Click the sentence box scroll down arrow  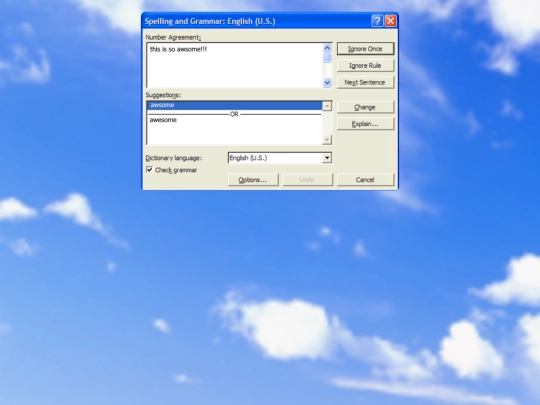click(x=327, y=83)
